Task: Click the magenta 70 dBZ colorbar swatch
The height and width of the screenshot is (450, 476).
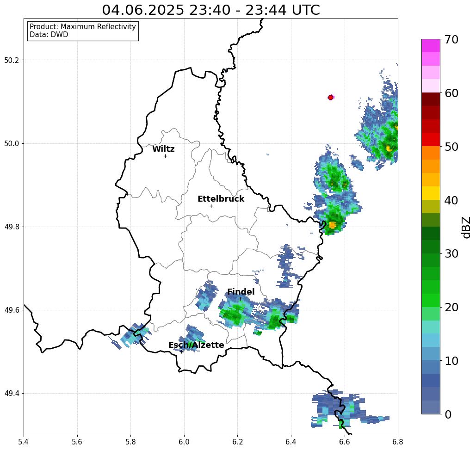Action: click(431, 46)
